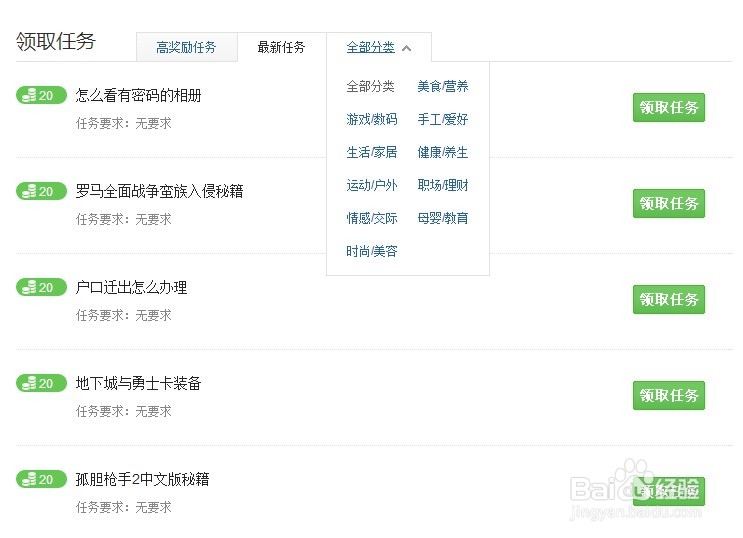The image size is (743, 538).
Task: Select 生活/家居 in the category menu
Action: coord(372,153)
